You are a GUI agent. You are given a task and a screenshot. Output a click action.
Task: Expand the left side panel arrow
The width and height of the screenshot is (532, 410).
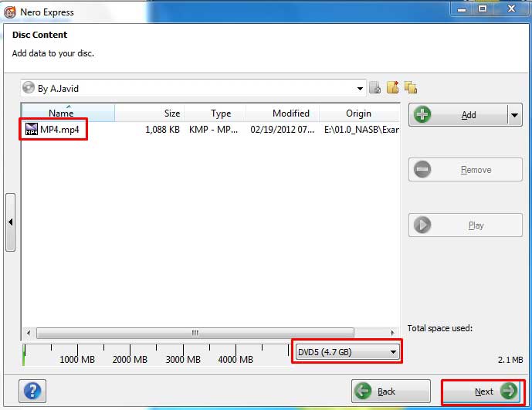pos(11,222)
